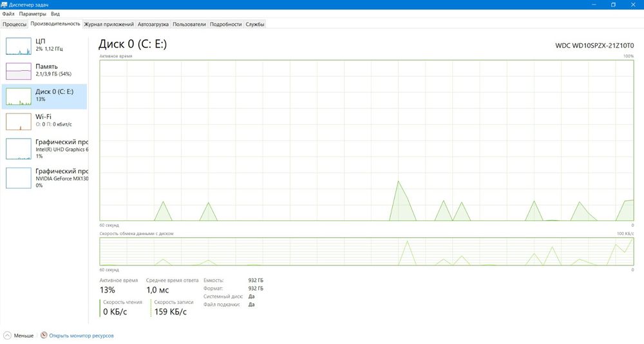Select the Wi-Fi entry label
This screenshot has width=644, height=344.
[43, 117]
